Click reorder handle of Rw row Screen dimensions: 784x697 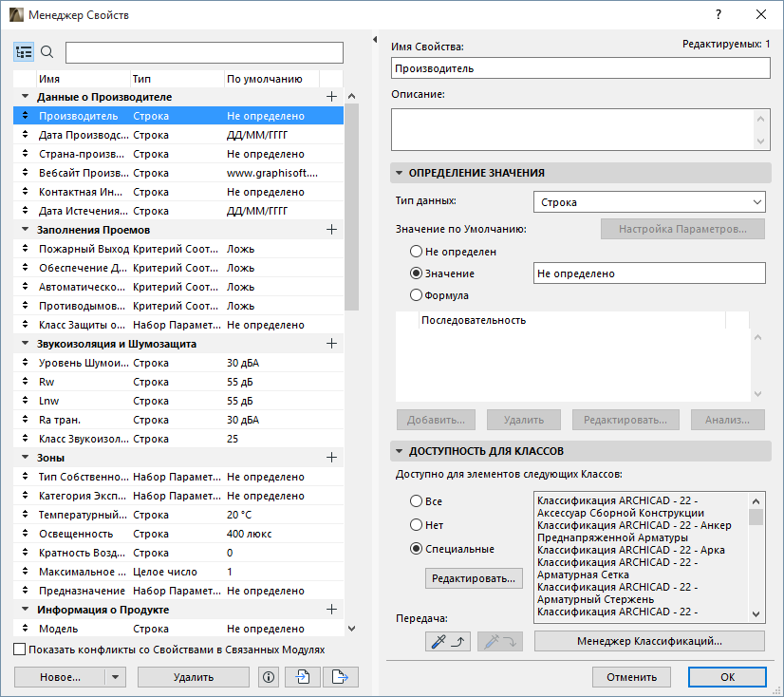(25, 382)
